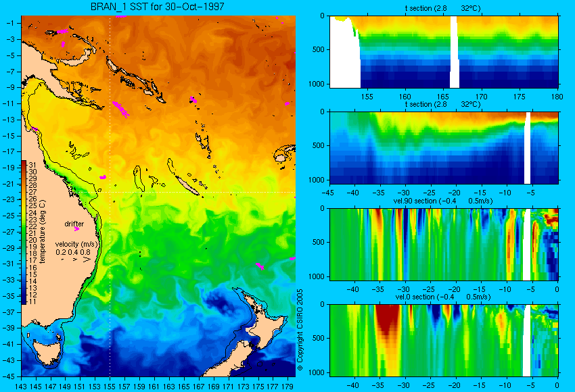
Task: Click the 170 tick on longitude section axis
Action: 481,97
